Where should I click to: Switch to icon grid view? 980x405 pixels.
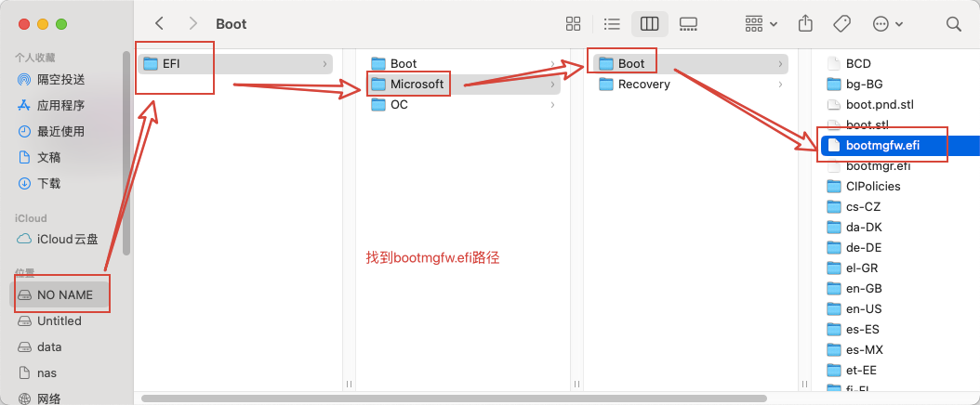(573, 24)
